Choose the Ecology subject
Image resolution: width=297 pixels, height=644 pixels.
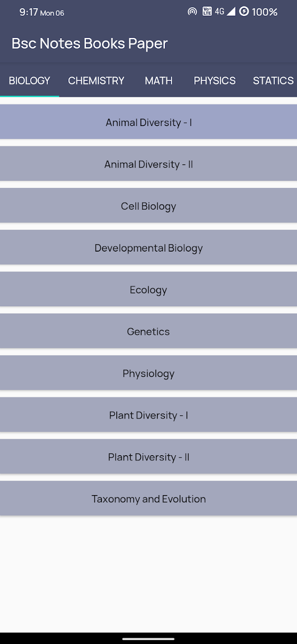point(148,290)
